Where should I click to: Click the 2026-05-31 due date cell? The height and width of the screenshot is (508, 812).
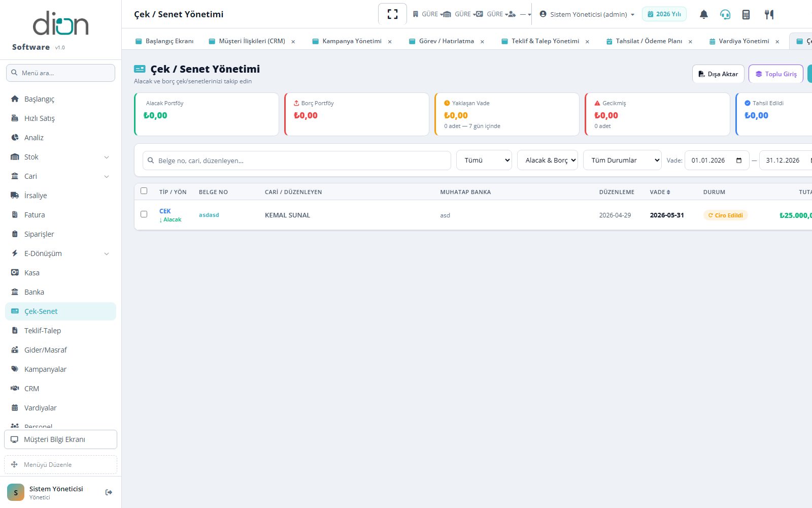667,215
